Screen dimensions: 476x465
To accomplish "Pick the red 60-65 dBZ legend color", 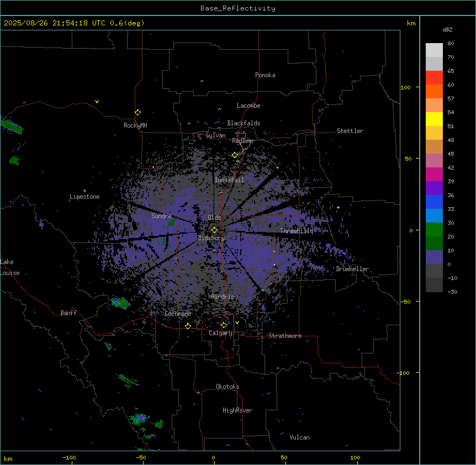I will [x=434, y=78].
